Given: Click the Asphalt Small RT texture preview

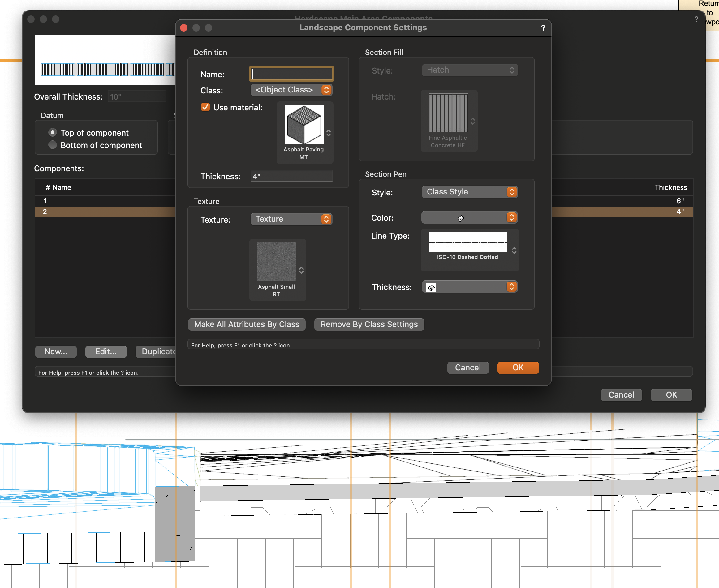Looking at the screenshot, I should pyautogui.click(x=276, y=262).
